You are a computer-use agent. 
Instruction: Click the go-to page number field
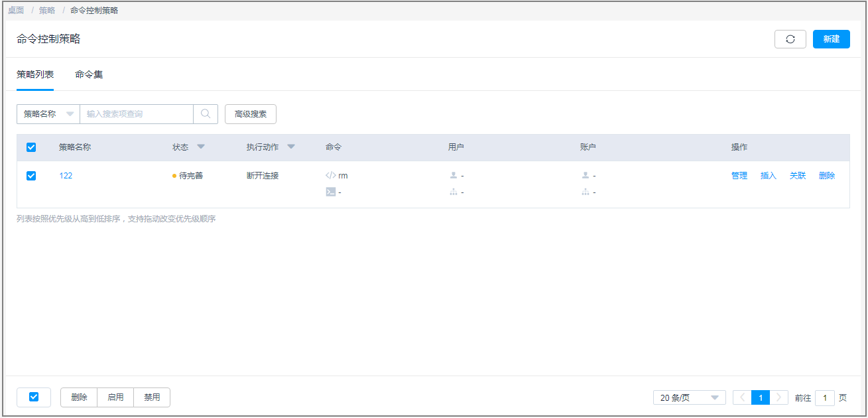(x=825, y=398)
